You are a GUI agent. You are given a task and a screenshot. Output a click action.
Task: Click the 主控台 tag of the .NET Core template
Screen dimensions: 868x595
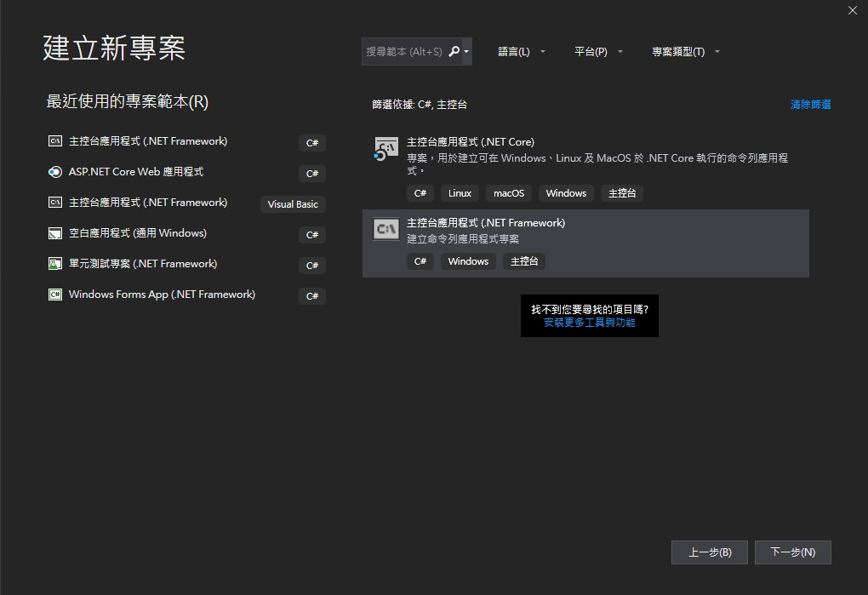[x=622, y=193]
